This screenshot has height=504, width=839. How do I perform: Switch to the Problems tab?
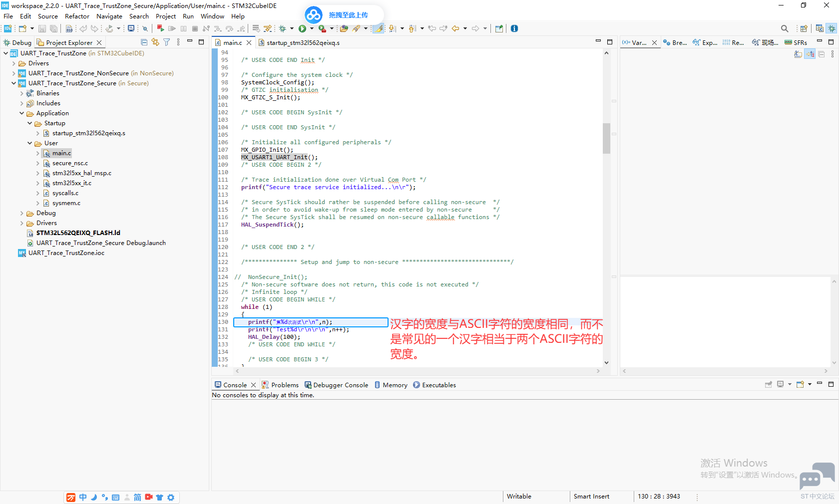280,385
